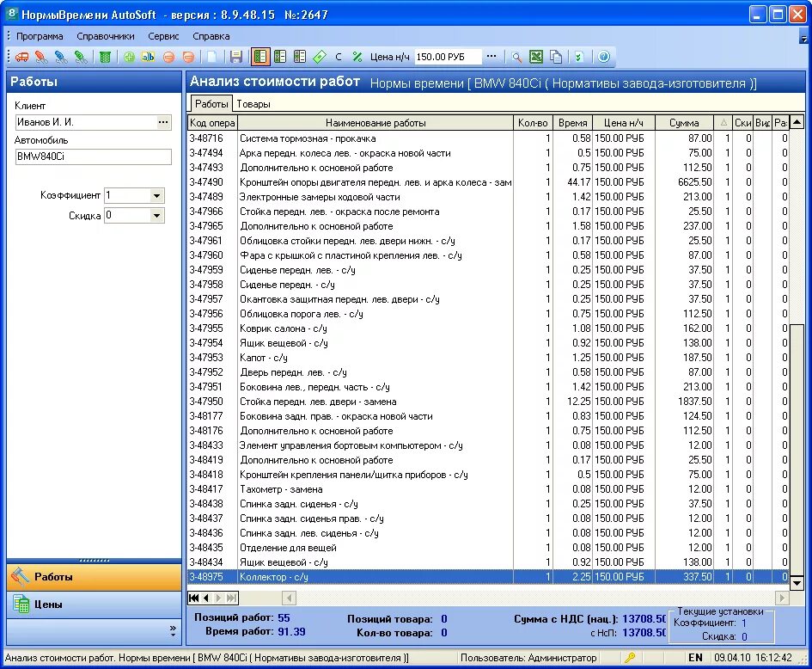Go to previous record navigator button
Image resolution: width=812 pixels, height=669 pixels.
pos(206,598)
